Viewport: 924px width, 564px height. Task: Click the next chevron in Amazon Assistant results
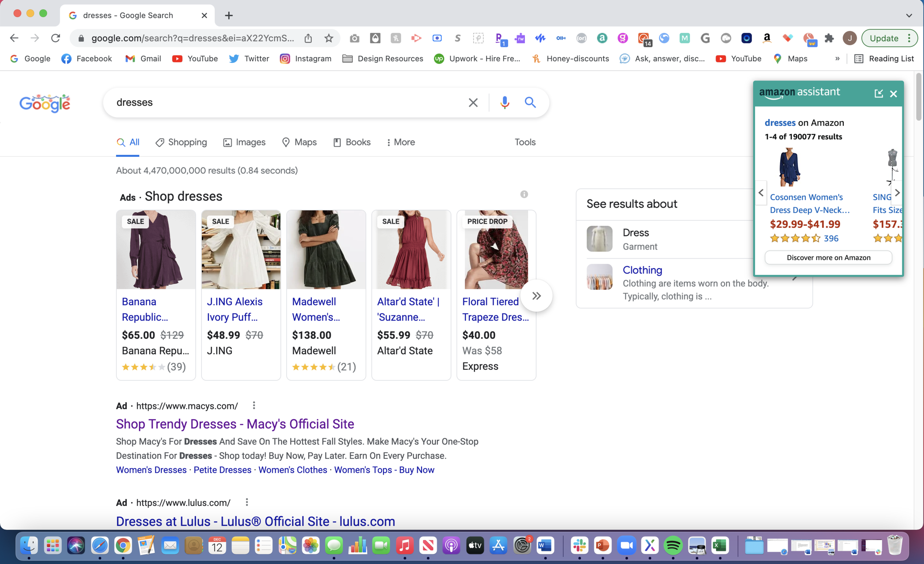point(897,193)
